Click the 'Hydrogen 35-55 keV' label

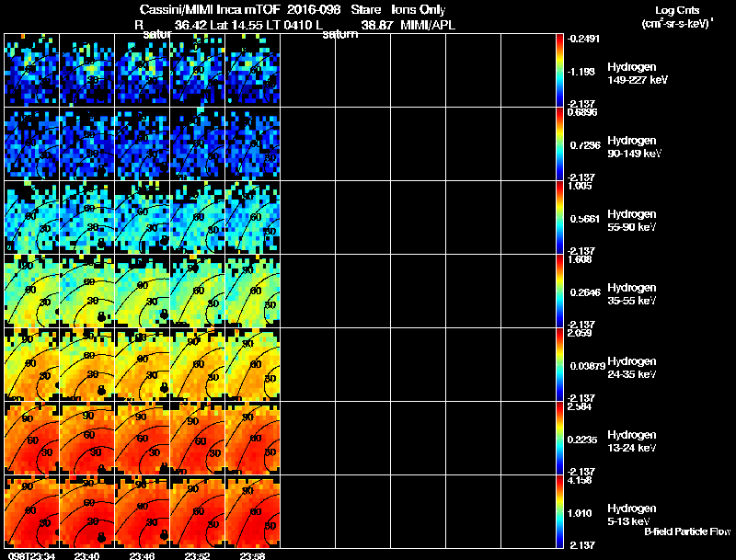[632, 294]
